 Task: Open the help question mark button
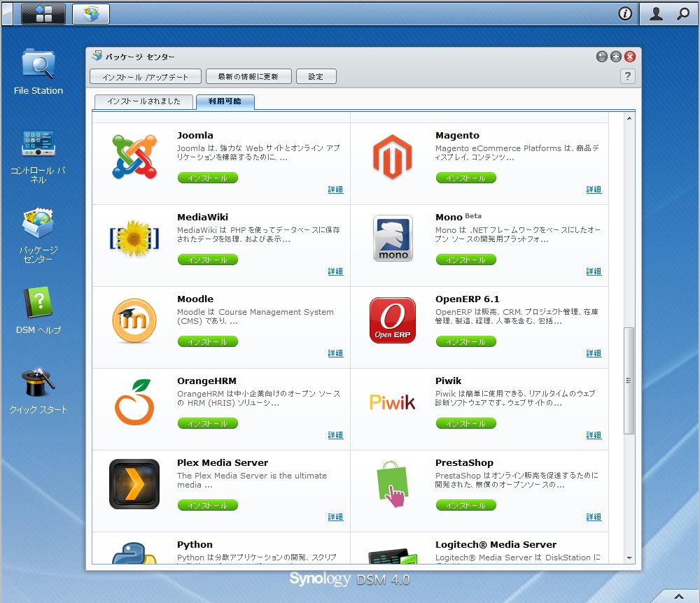tap(628, 76)
